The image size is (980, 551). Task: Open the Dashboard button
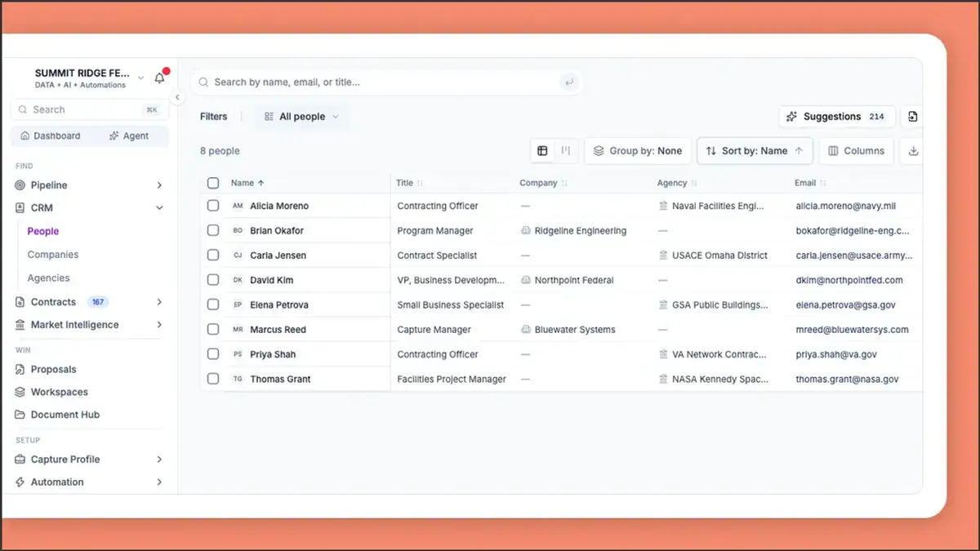point(51,136)
